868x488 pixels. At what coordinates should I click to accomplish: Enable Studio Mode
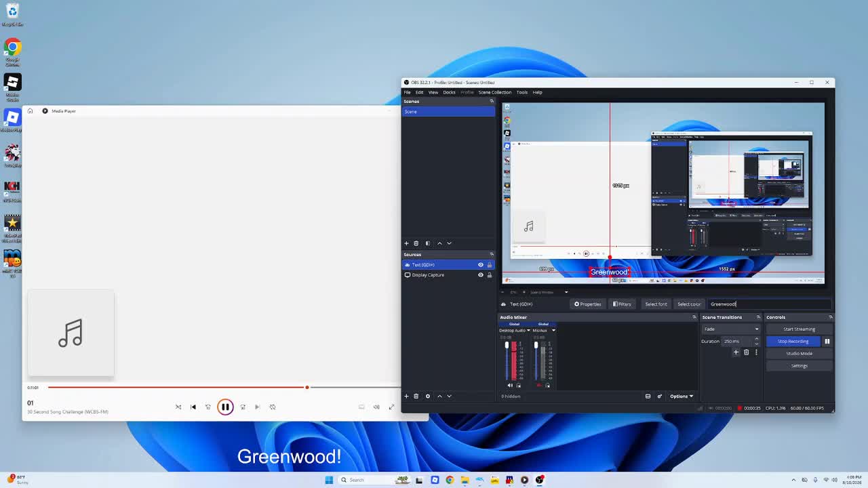coord(799,354)
